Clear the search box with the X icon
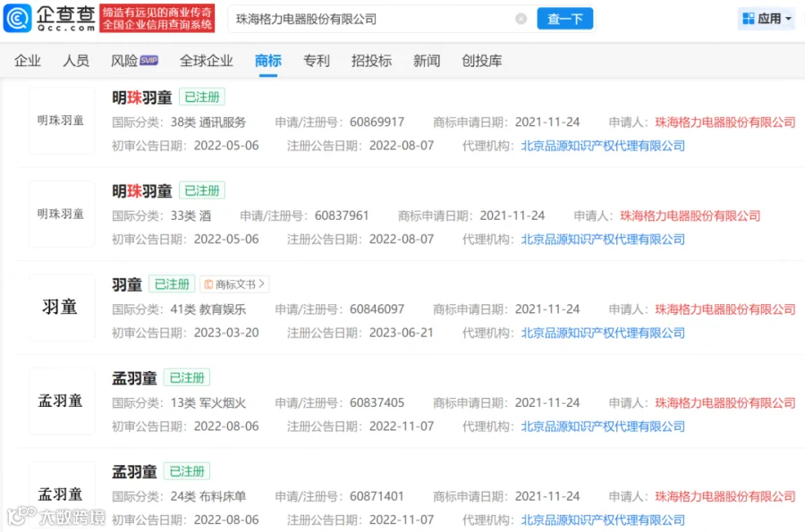This screenshot has height=532, width=805. click(x=521, y=19)
